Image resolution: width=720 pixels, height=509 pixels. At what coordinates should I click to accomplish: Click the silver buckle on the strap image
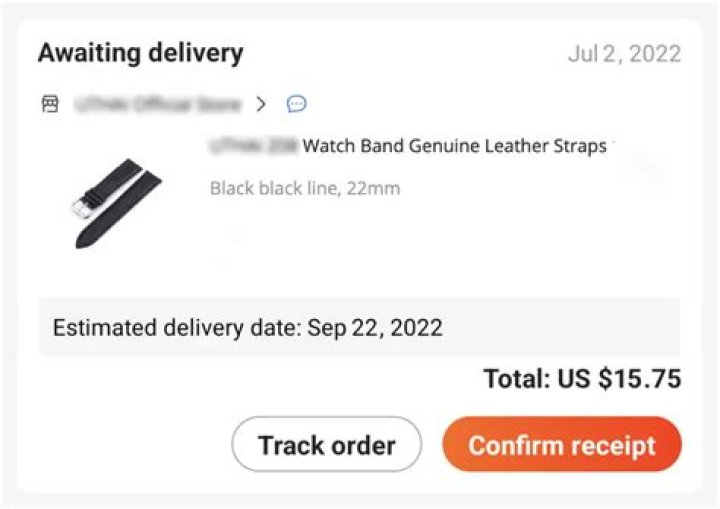coord(78,209)
